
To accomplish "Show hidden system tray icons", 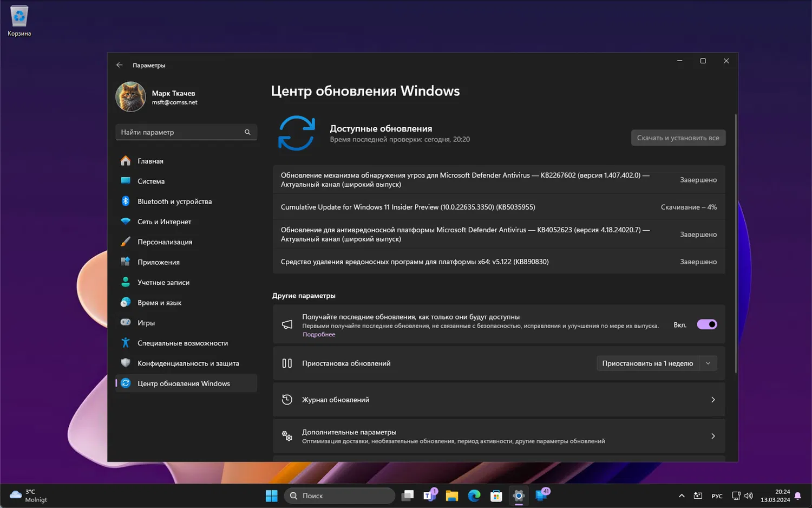I will tap(682, 496).
